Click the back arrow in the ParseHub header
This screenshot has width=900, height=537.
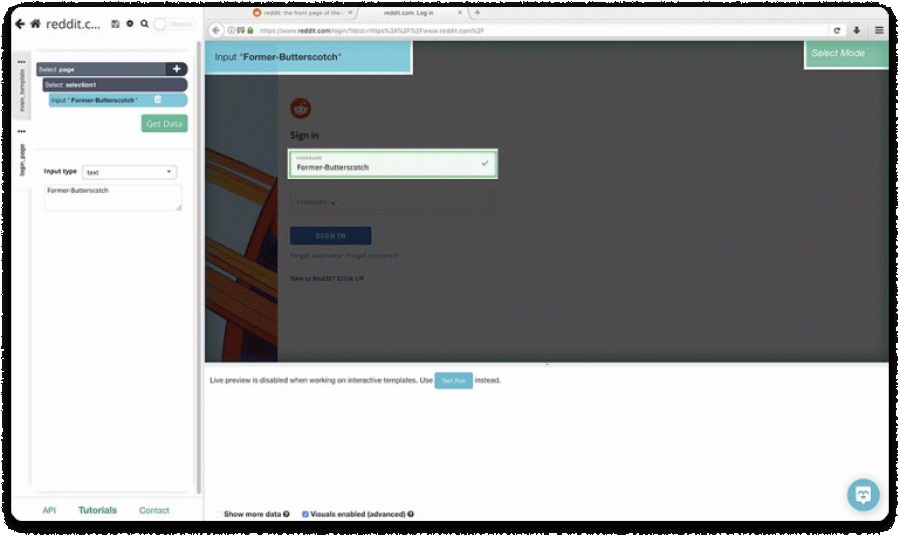20,24
